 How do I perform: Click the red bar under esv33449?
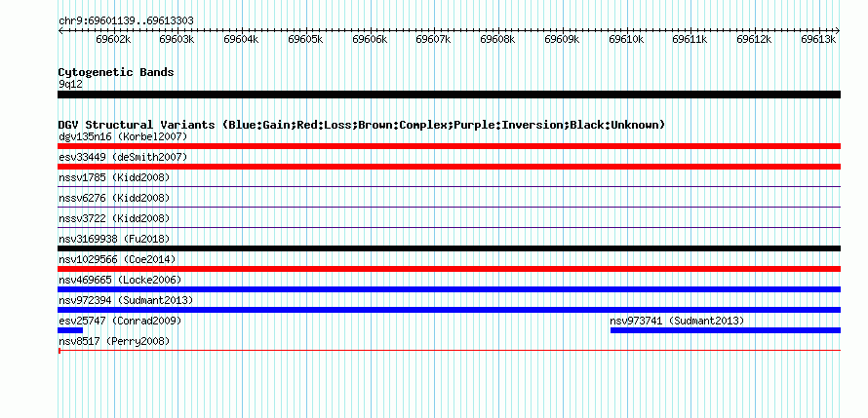449,167
